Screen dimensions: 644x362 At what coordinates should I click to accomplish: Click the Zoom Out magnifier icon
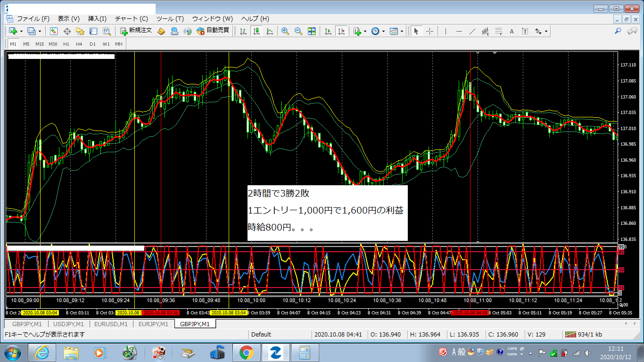point(298,31)
